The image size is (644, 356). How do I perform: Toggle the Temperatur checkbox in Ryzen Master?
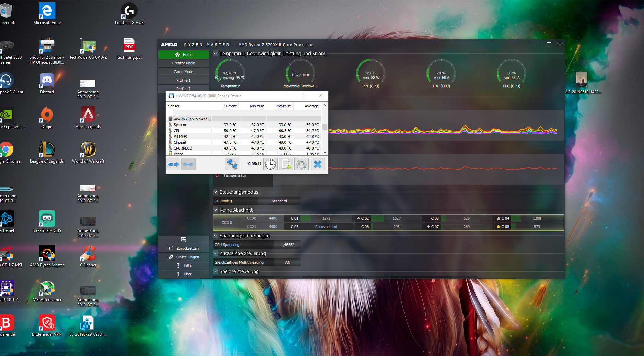pyautogui.click(x=218, y=176)
